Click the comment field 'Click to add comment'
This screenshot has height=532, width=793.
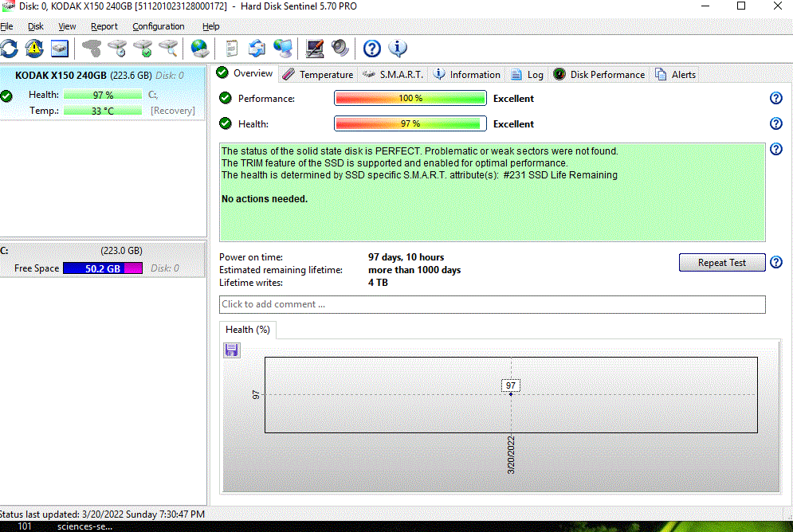(492, 304)
